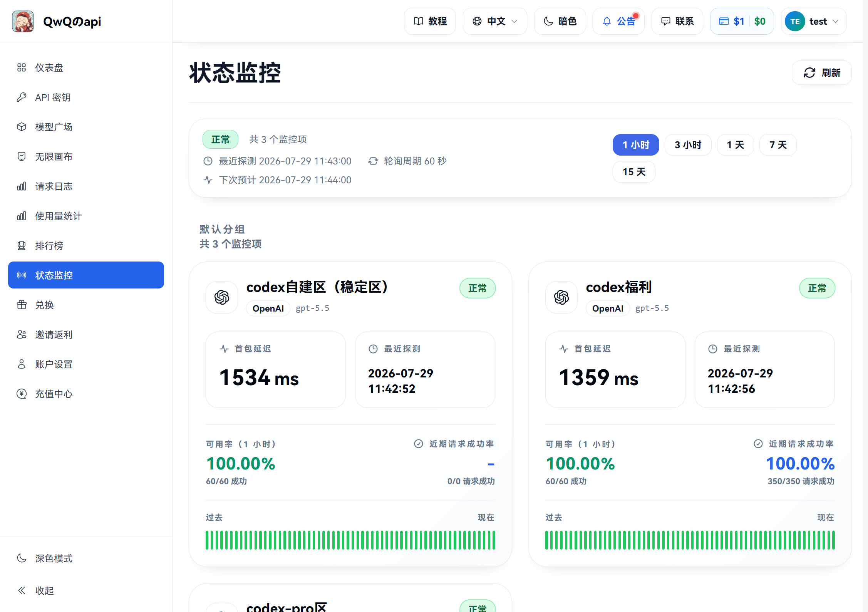The width and height of the screenshot is (868, 612).
Task: Click the 兑换 gift icon
Action: [x=22, y=305]
